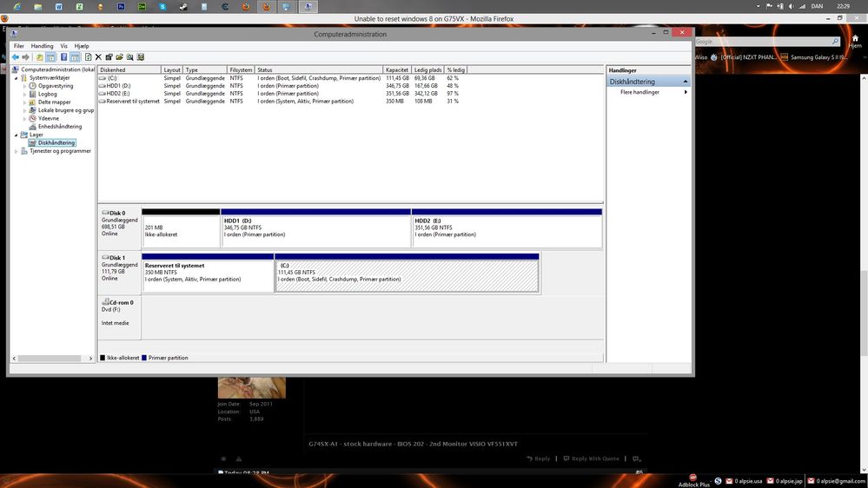The width and height of the screenshot is (868, 488).
Task: Click the magnifier Explore toolbar icon
Action: pyautogui.click(x=130, y=57)
